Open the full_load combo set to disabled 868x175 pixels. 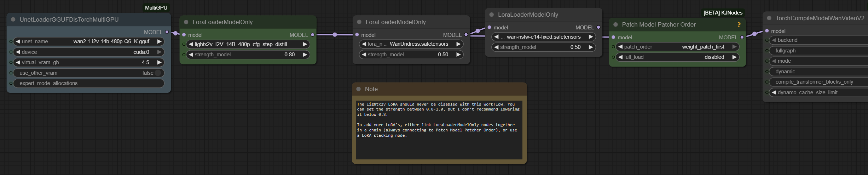coord(678,57)
